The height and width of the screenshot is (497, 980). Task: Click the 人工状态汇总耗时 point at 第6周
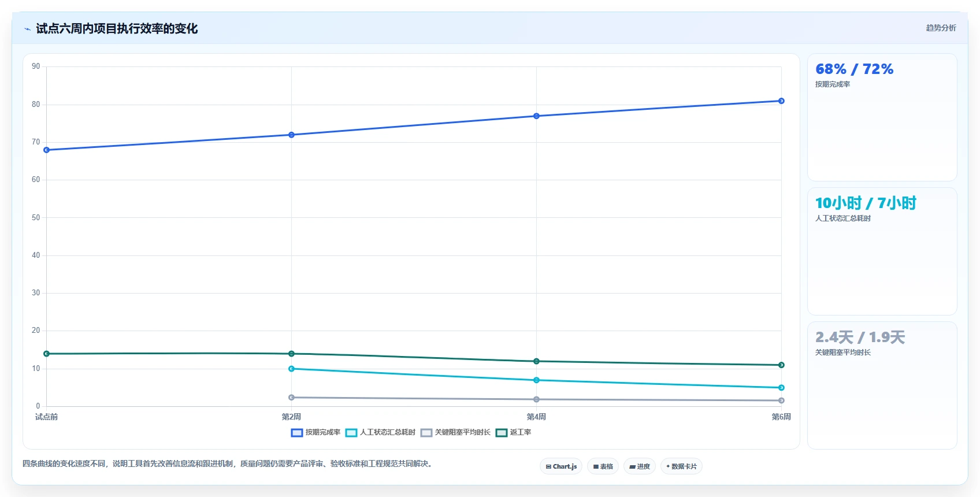click(781, 388)
